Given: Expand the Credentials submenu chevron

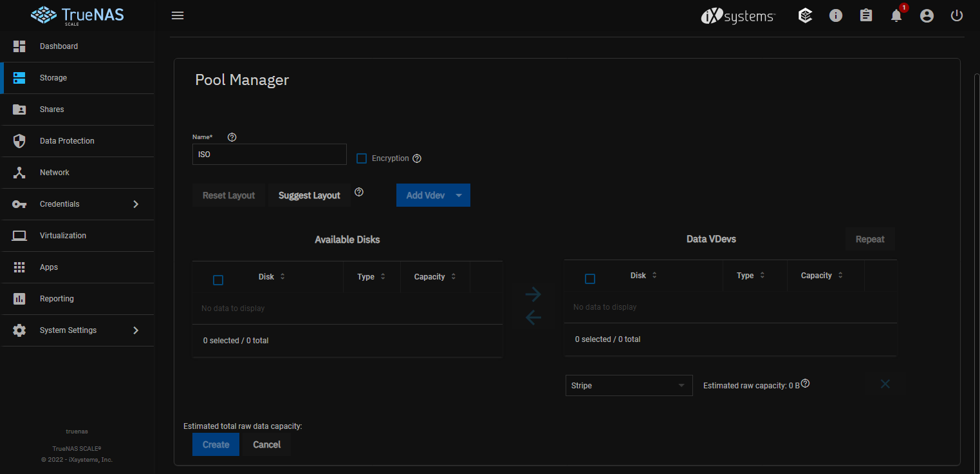Looking at the screenshot, I should (x=136, y=204).
